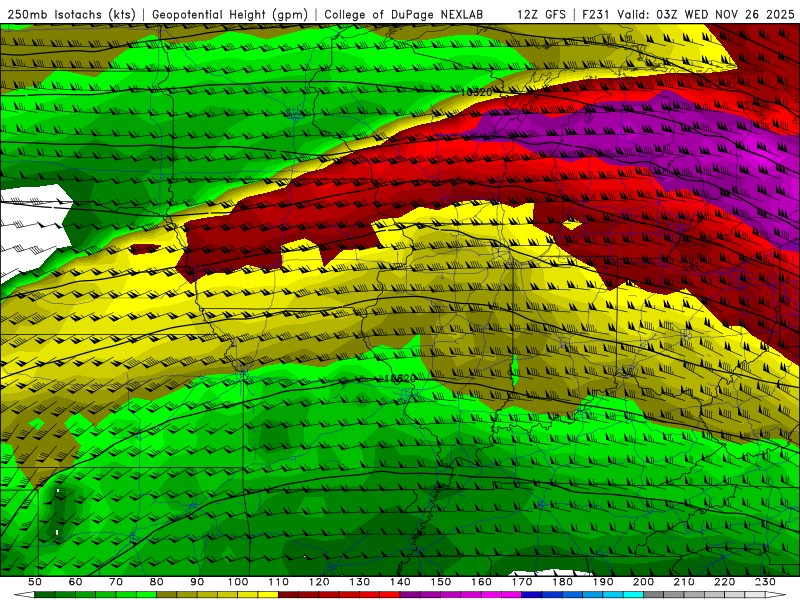The width and height of the screenshot is (800, 600).
Task: Click the 200 knots scale label
Action: tap(643, 582)
